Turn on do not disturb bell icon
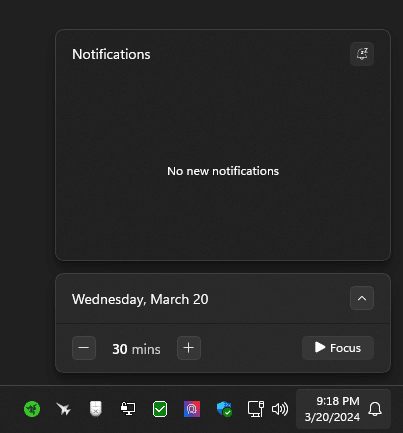403x433 pixels. point(362,54)
